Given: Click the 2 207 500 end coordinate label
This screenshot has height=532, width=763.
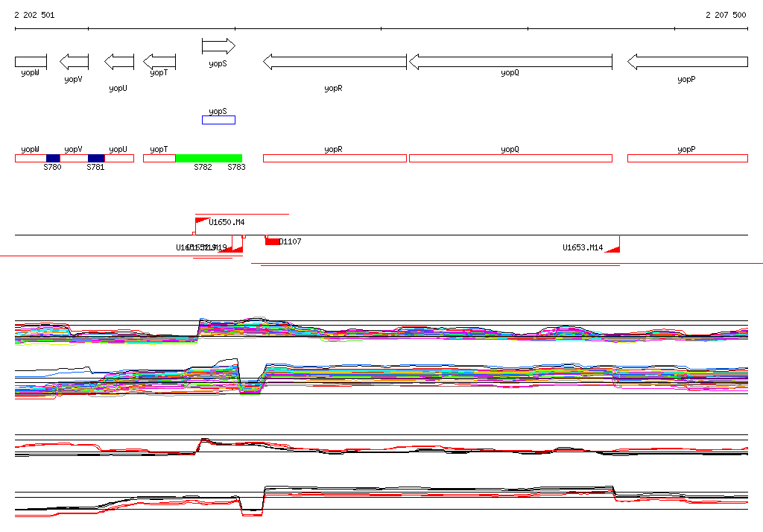Looking at the screenshot, I should click(x=725, y=15).
